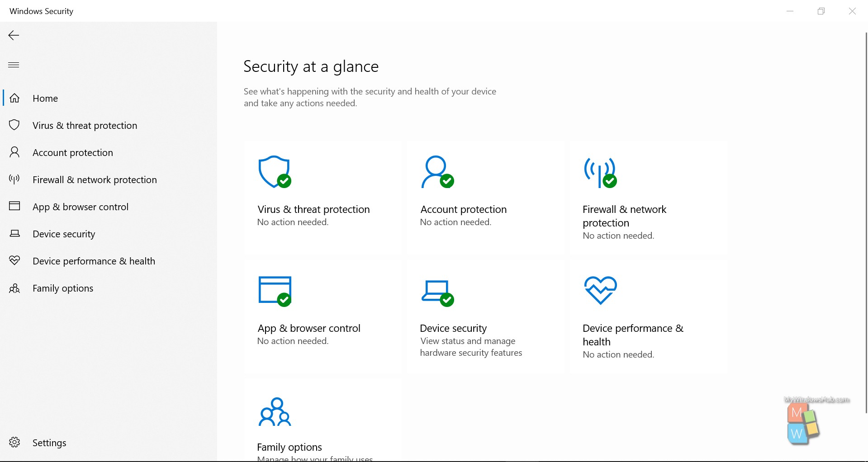Open the large Device security laptop tile icon
The image size is (868, 462).
[437, 293]
